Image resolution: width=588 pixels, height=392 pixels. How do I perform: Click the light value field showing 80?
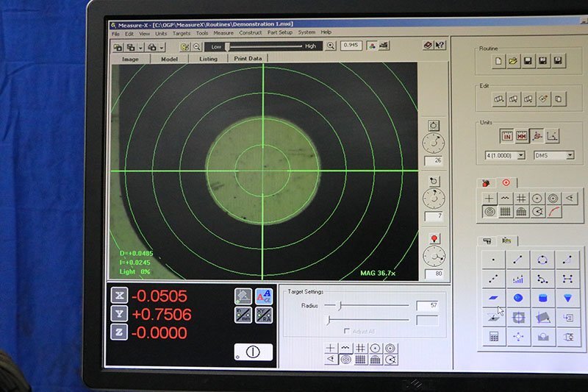coord(434,274)
